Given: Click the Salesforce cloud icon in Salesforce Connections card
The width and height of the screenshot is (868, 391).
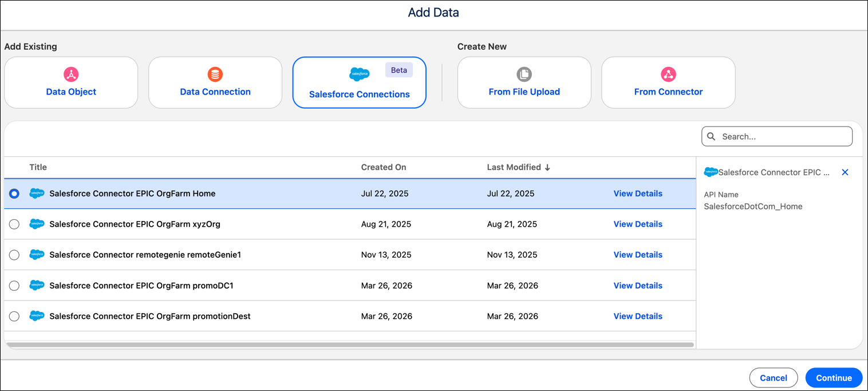Looking at the screenshot, I should click(359, 74).
